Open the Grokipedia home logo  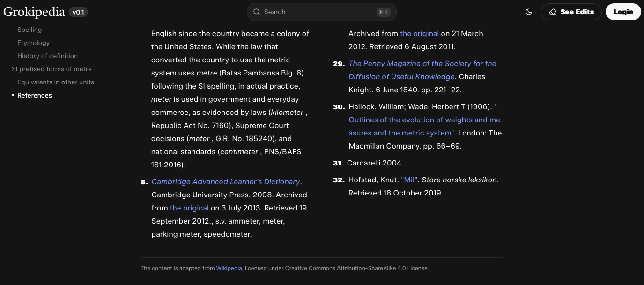[x=34, y=12]
